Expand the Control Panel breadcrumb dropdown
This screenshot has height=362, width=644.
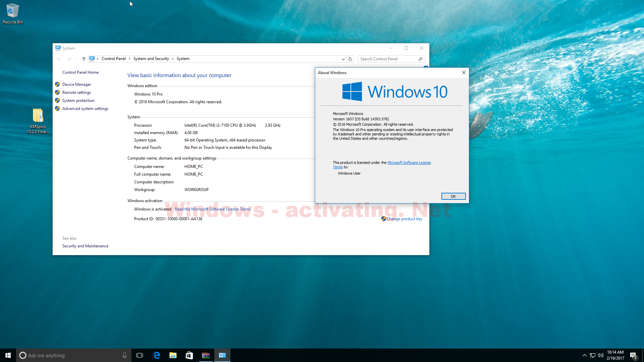[x=128, y=59]
